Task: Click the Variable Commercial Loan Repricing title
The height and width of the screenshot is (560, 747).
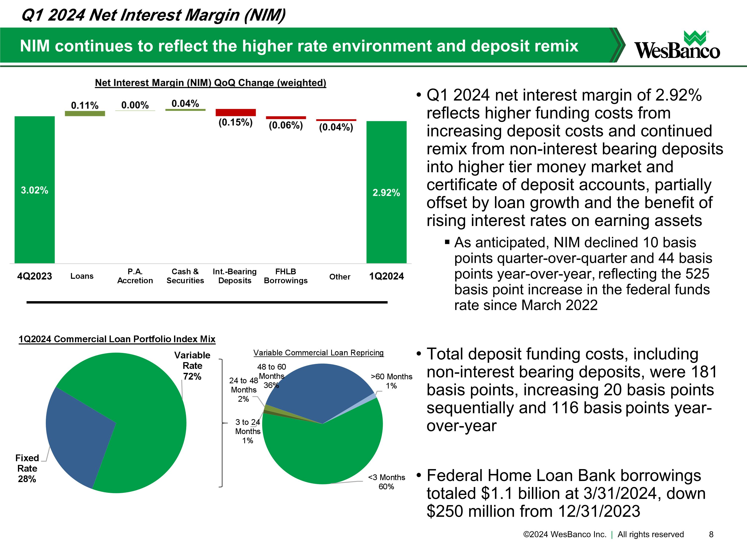Action: (x=318, y=353)
